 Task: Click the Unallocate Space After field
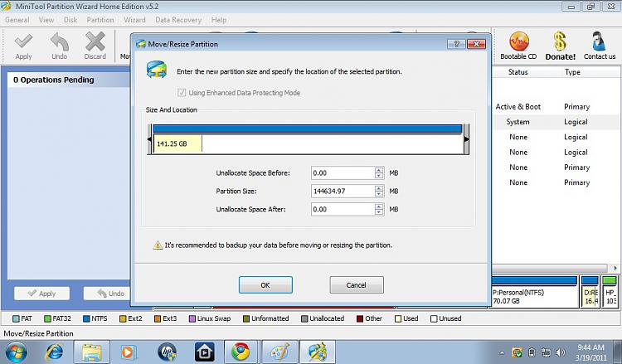343,209
